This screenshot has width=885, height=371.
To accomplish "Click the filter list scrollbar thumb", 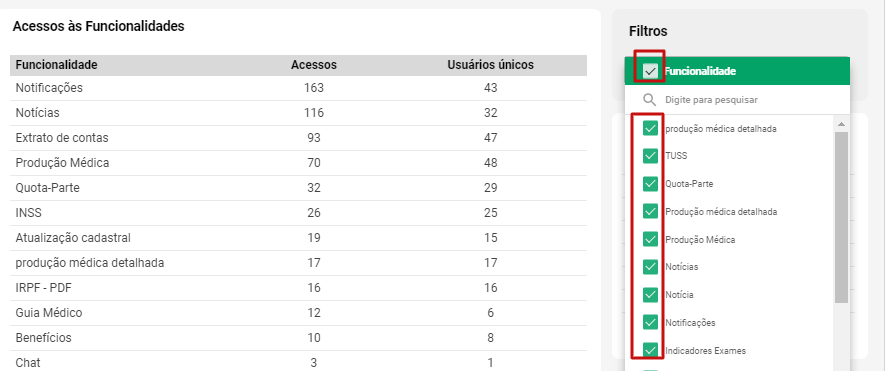I will click(x=841, y=217).
